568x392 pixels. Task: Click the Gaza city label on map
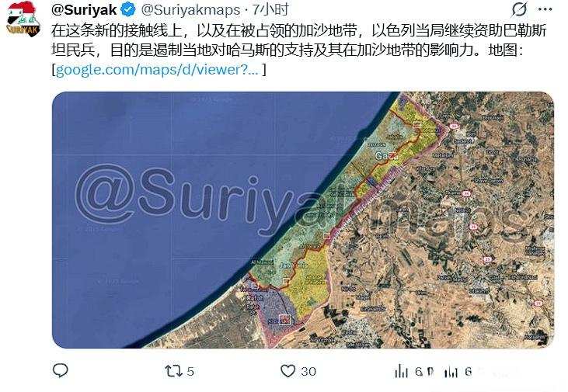pos(387,156)
